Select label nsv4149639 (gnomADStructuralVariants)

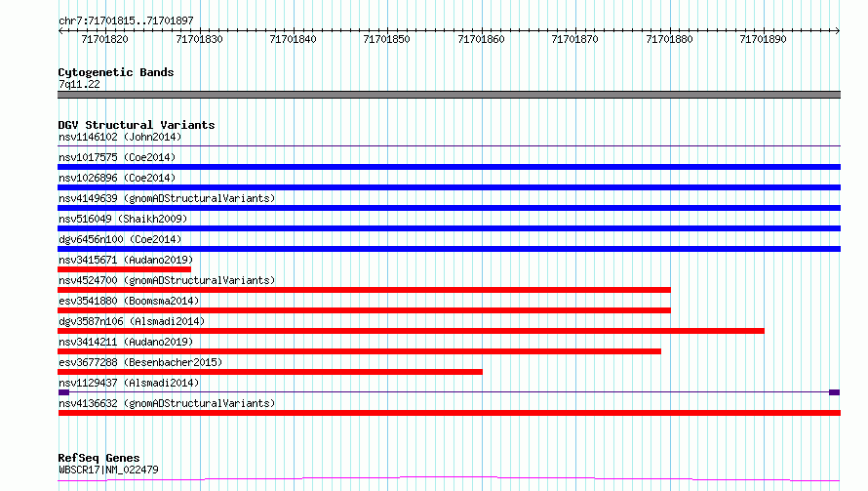167,198
